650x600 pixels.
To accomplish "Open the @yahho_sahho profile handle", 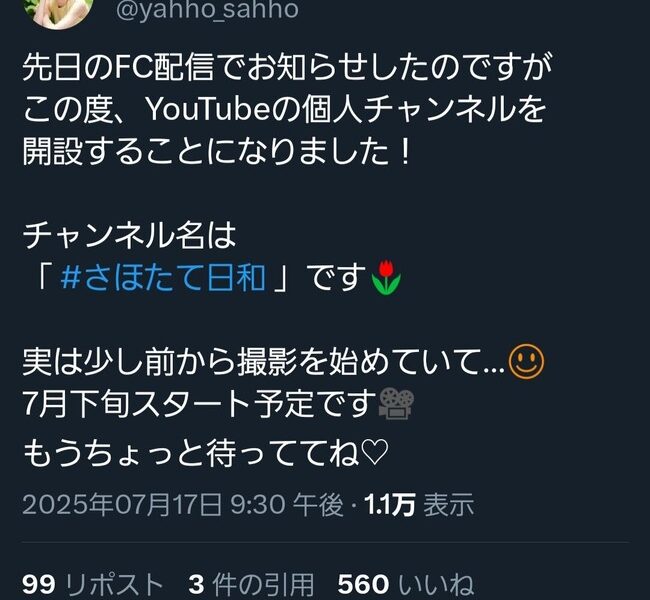I will point(207,10).
